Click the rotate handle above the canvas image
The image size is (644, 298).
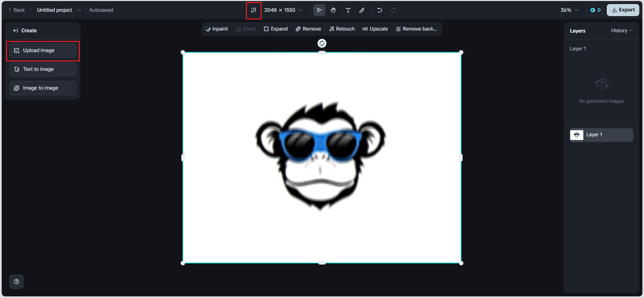point(322,43)
